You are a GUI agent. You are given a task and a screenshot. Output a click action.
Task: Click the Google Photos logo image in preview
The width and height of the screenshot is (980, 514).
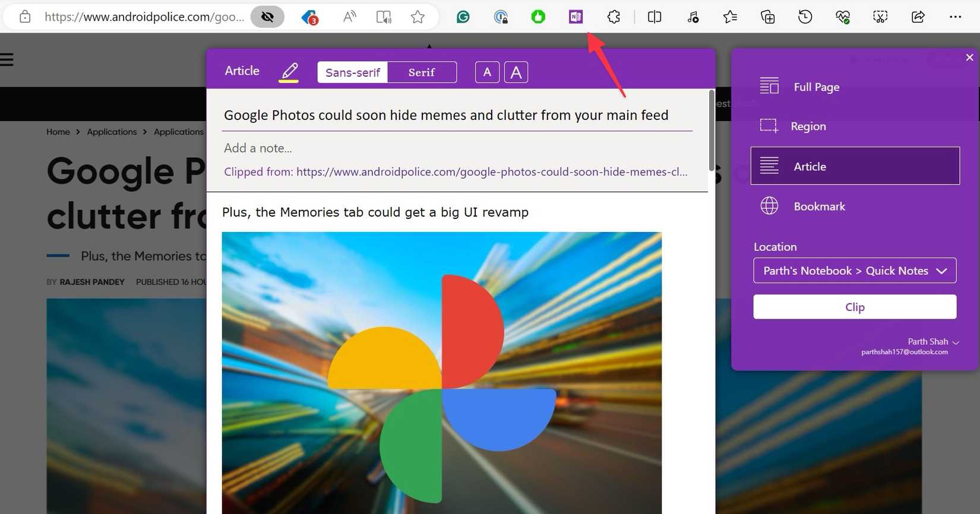click(x=441, y=373)
